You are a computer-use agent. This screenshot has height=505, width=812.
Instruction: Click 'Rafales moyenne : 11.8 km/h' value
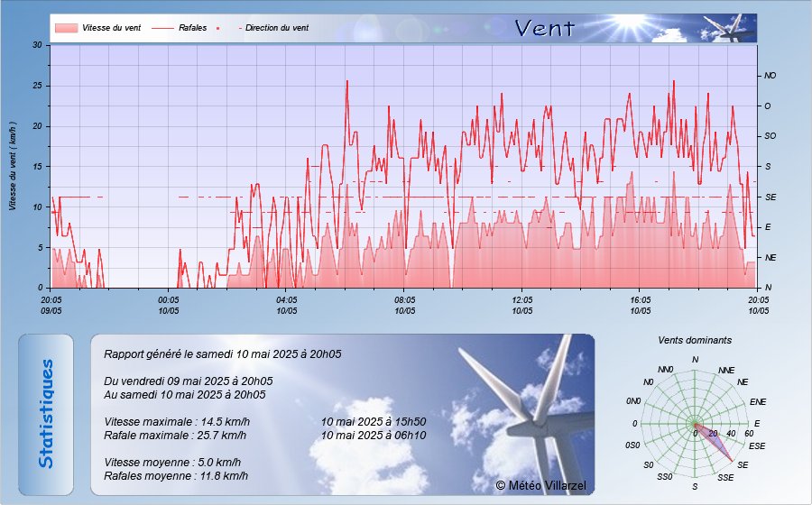176,475
